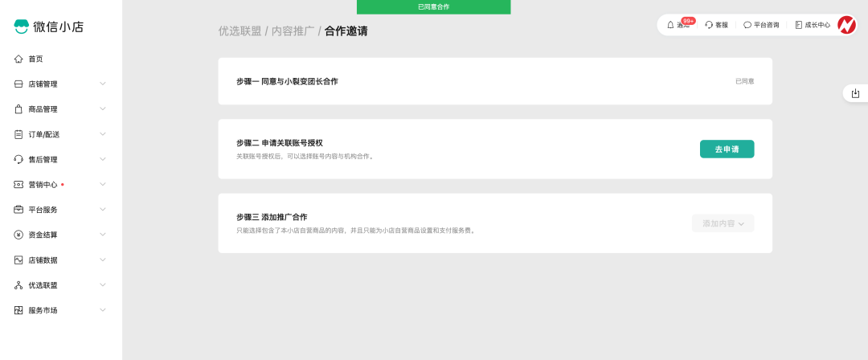Click the home icon beside 首页
Viewport: 868px width, 360px height.
click(18, 59)
